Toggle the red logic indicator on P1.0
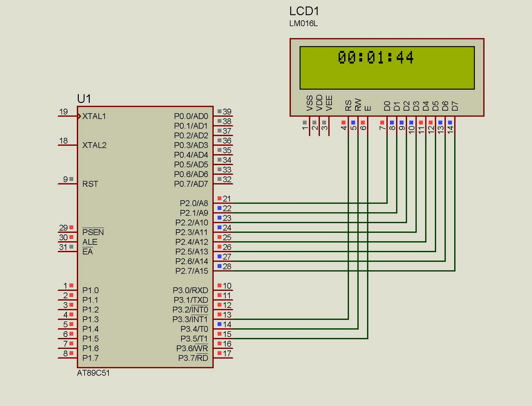This screenshot has width=532, height=406. point(71,285)
